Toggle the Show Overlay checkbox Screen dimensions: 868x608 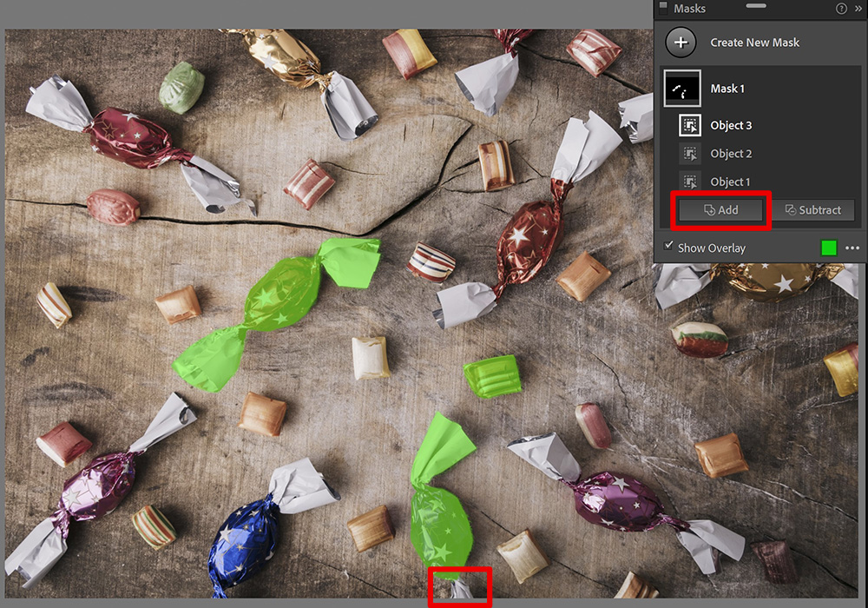[x=668, y=245]
